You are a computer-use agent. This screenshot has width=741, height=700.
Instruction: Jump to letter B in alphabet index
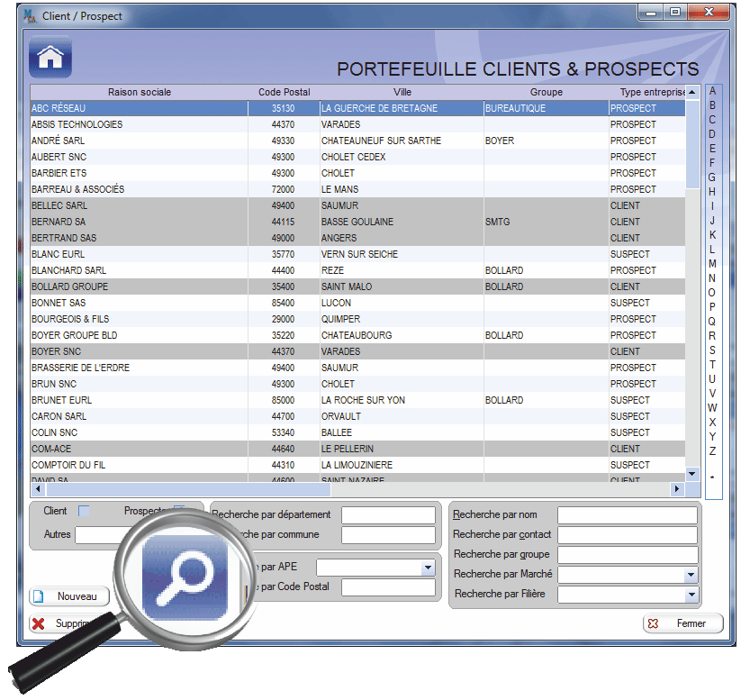[x=713, y=105]
